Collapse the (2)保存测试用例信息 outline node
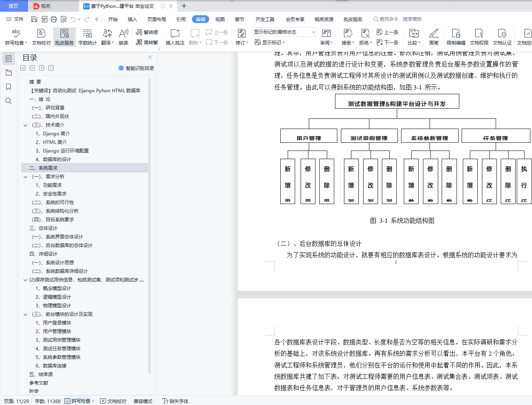Image resolution: width=532 pixels, height=405 pixels. click(x=25, y=280)
